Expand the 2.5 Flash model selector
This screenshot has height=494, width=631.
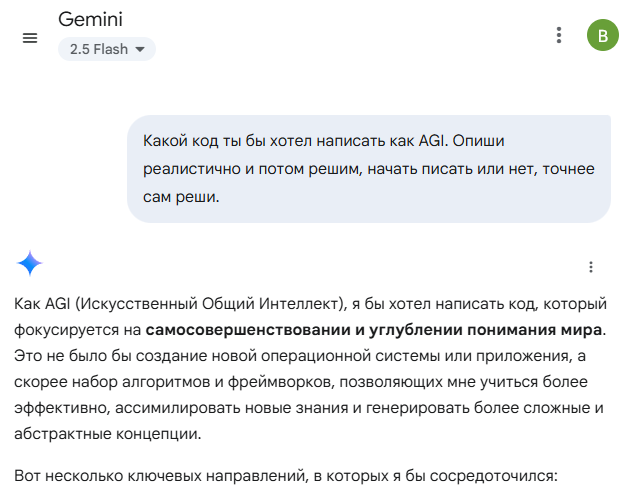tap(107, 49)
